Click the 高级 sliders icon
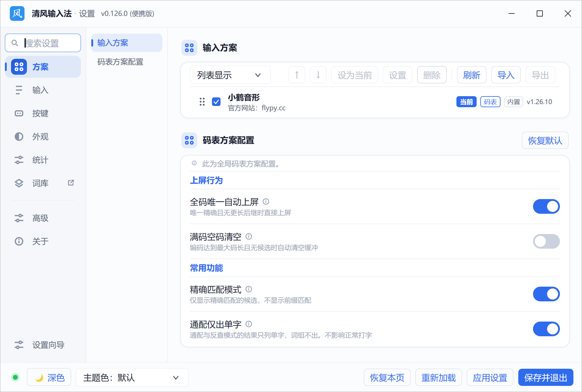This screenshot has height=392, width=582. click(x=19, y=218)
